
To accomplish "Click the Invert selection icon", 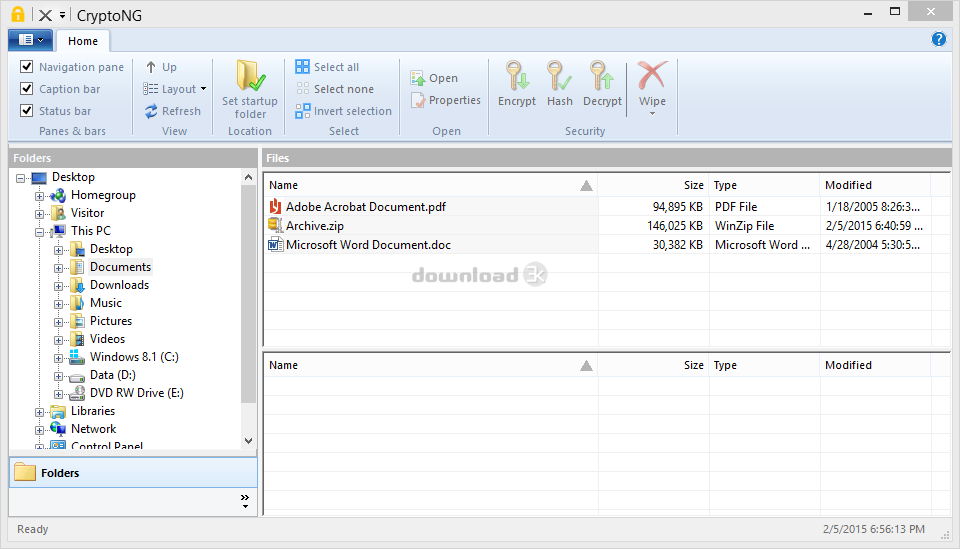I will [x=302, y=111].
